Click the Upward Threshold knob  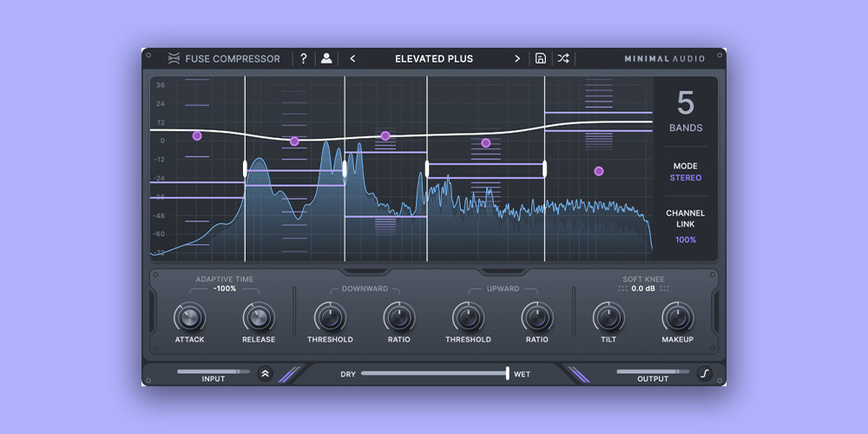click(469, 318)
